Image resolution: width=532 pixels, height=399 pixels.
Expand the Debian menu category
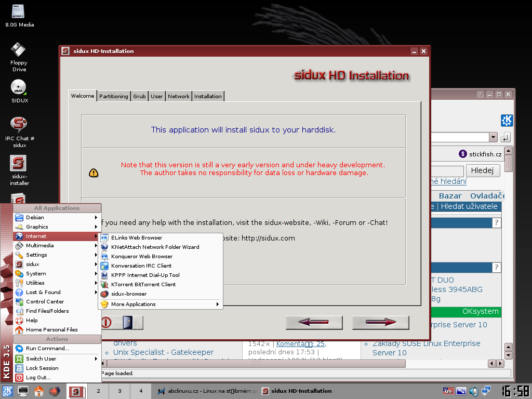pos(57,217)
